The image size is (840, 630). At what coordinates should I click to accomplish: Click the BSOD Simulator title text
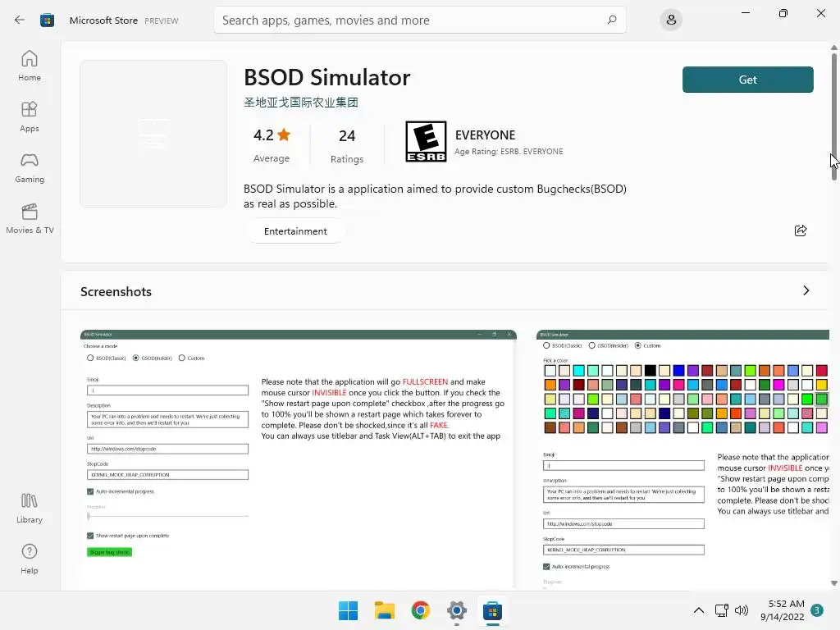click(x=326, y=78)
